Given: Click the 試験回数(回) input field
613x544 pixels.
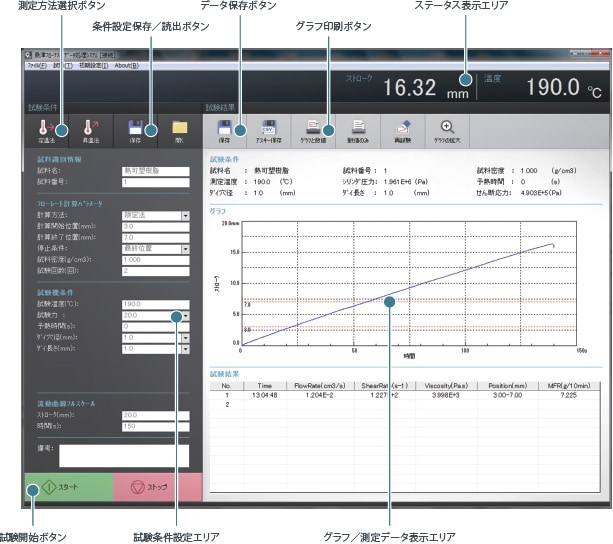Looking at the screenshot, I should click(x=156, y=271).
